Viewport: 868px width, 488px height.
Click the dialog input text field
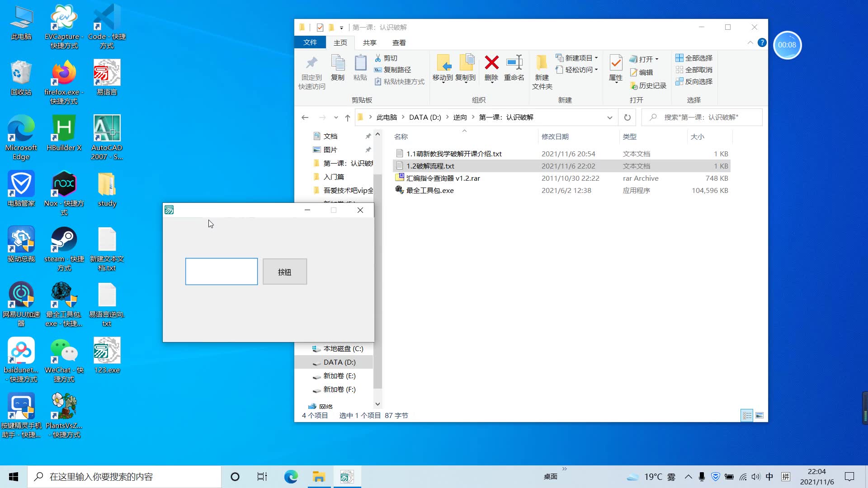[x=221, y=271]
